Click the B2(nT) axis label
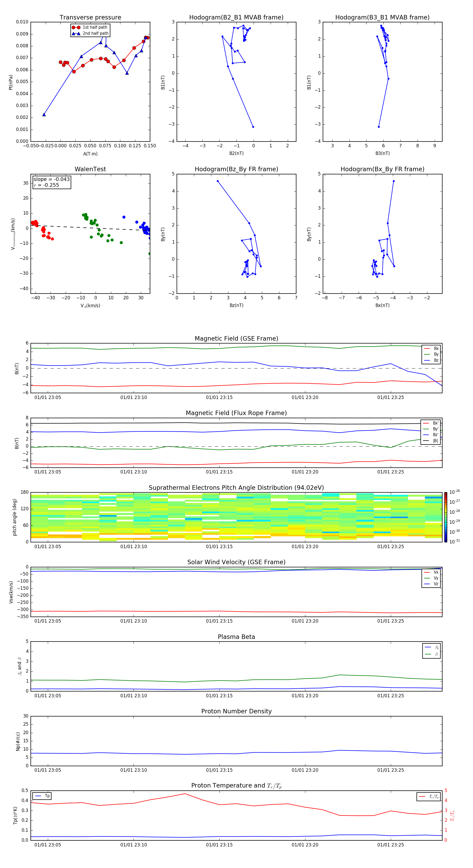Screen dimensions: 473x868 point(236,153)
